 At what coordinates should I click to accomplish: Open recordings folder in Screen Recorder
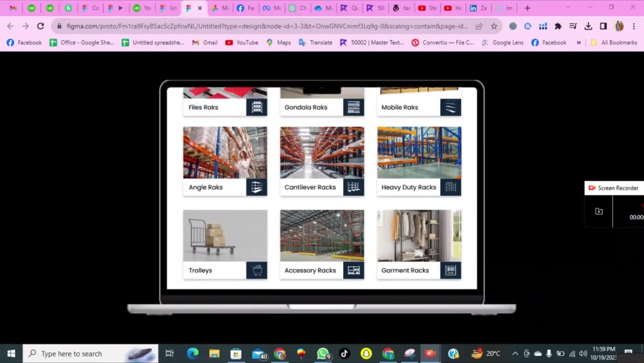click(x=599, y=211)
